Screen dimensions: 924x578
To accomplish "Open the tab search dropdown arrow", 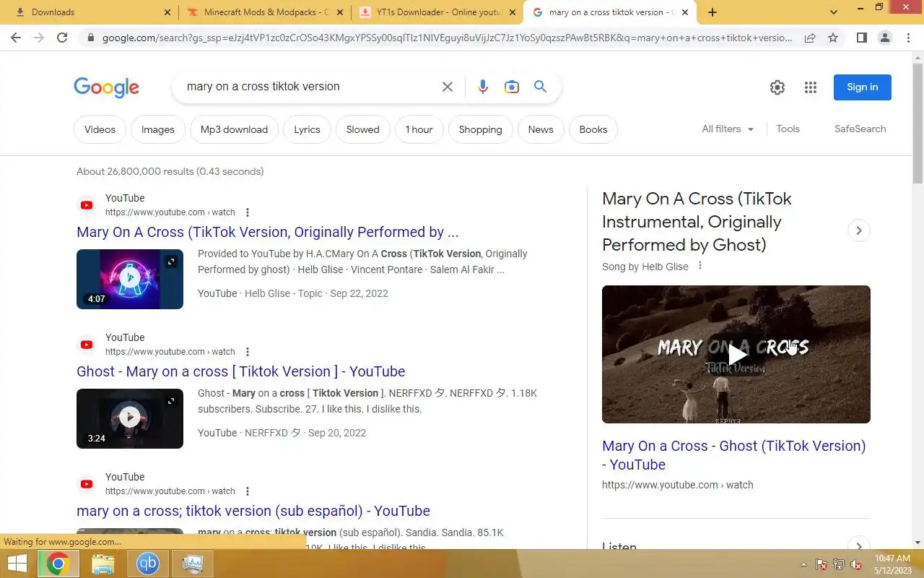I will coord(834,12).
